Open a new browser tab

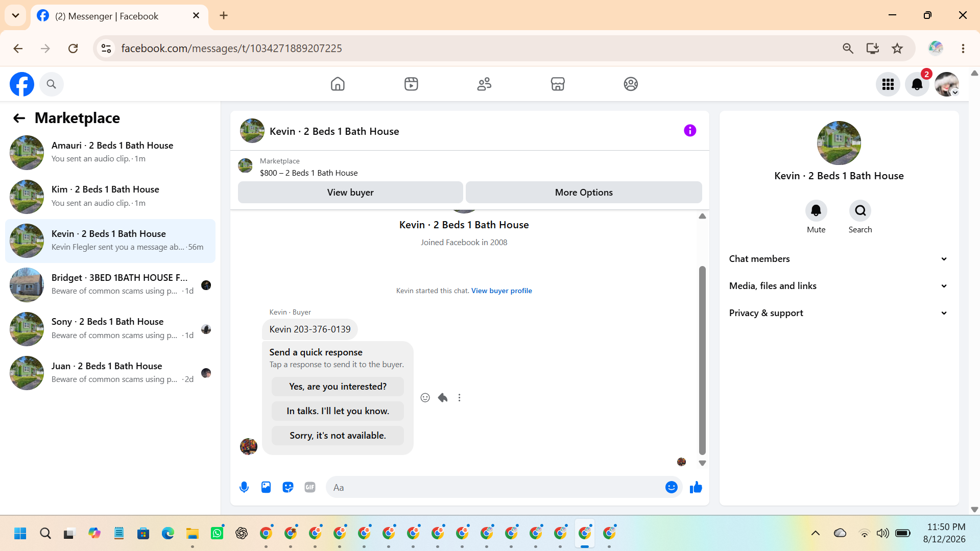[x=224, y=15]
